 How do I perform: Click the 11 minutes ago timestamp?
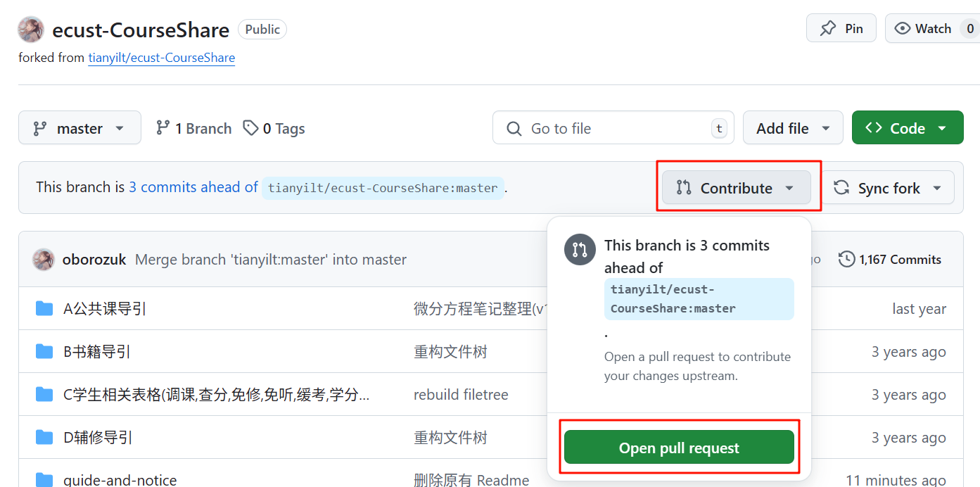pyautogui.click(x=896, y=481)
